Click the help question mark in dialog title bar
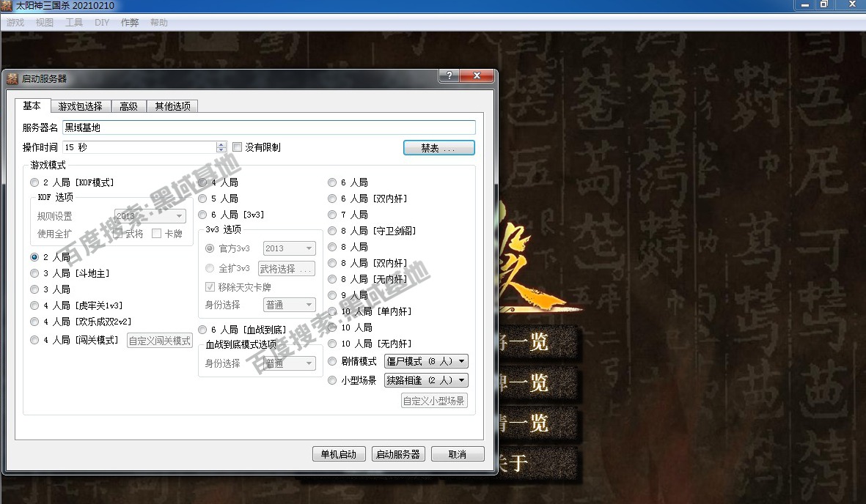Screen dimensions: 866x504 point(449,75)
